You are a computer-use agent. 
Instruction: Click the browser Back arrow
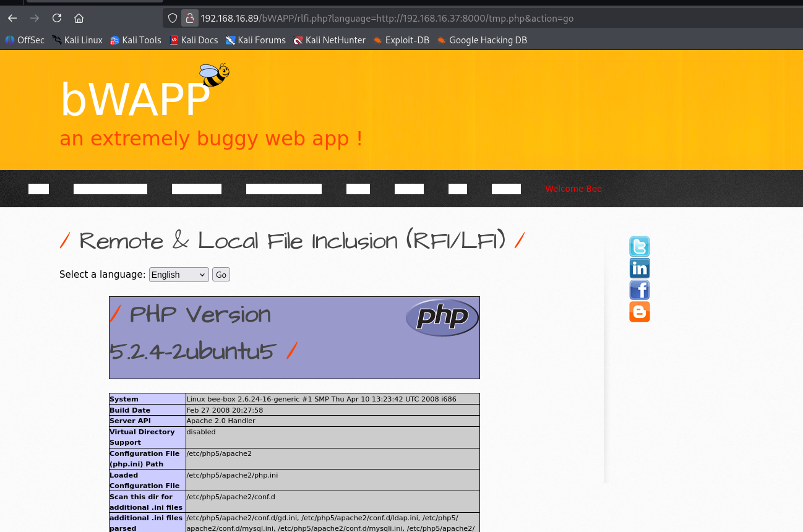pos(12,18)
